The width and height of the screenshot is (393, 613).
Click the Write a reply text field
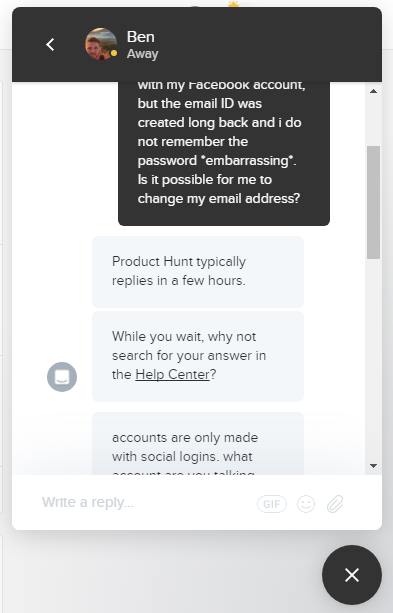point(145,502)
